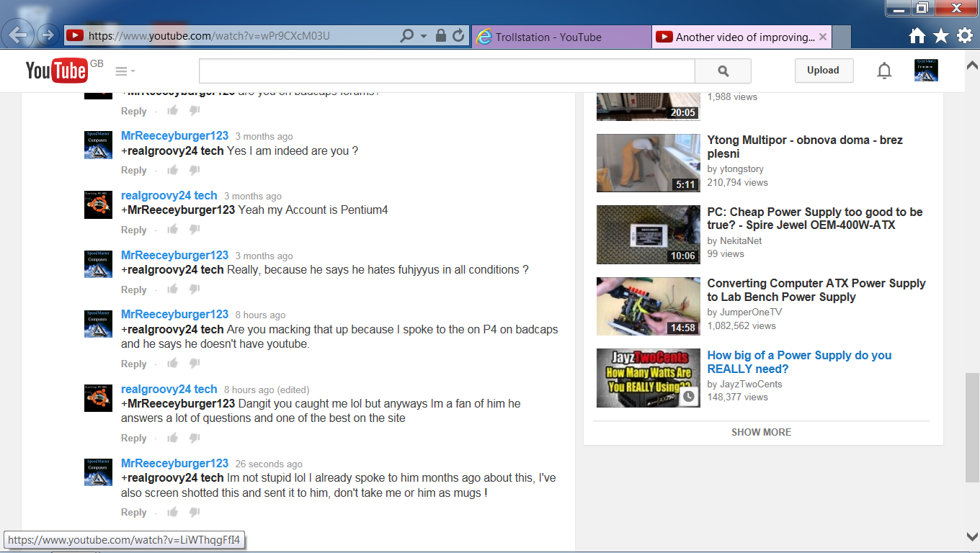The height and width of the screenshot is (553, 980).
Task: Click the security lock icon in address bar
Action: click(441, 36)
